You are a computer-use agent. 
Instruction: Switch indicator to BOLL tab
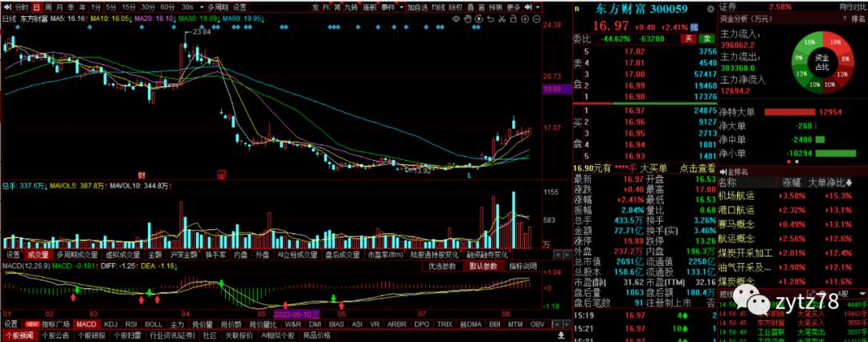coord(154,324)
